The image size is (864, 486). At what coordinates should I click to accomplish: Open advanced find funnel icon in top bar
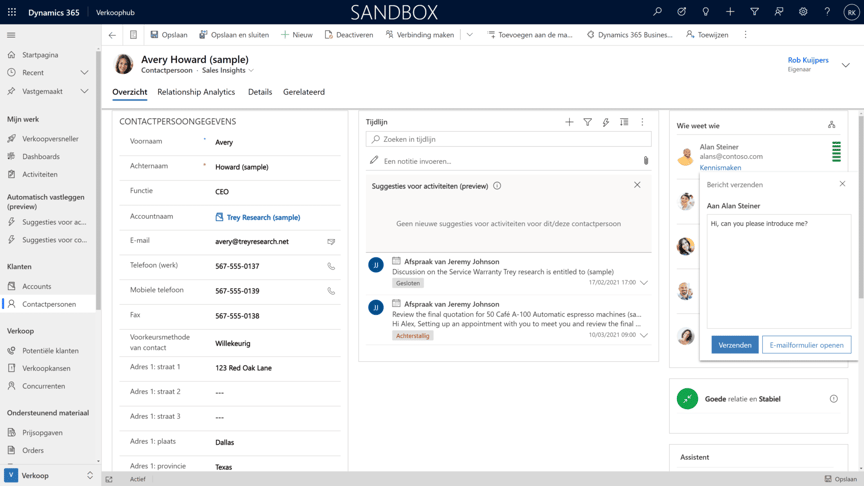point(754,12)
